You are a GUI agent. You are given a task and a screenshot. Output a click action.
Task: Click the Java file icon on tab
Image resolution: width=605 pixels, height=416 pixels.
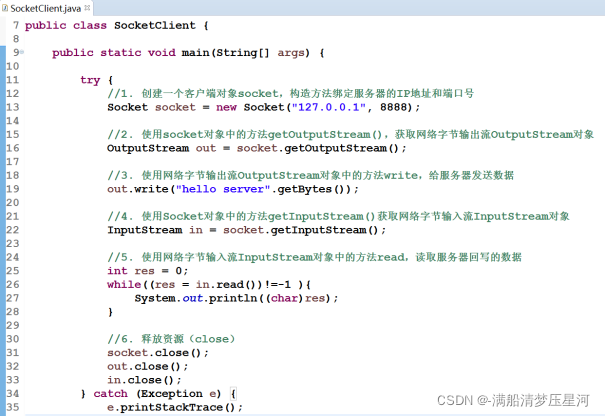click(x=5, y=8)
